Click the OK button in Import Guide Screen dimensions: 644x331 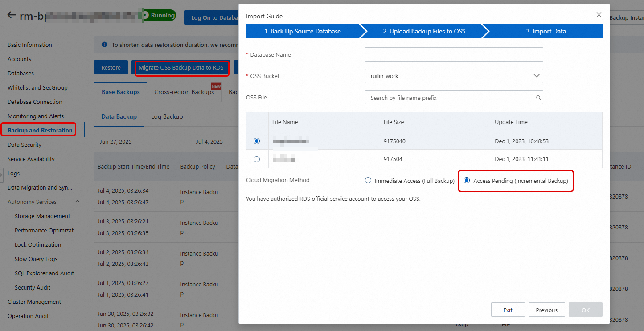pos(585,310)
